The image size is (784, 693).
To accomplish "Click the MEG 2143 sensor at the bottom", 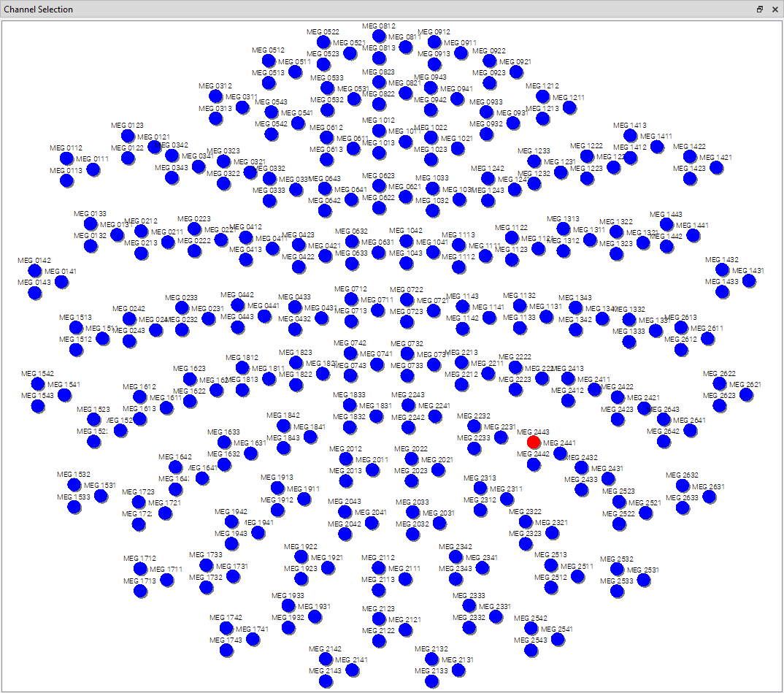I will coord(326,681).
